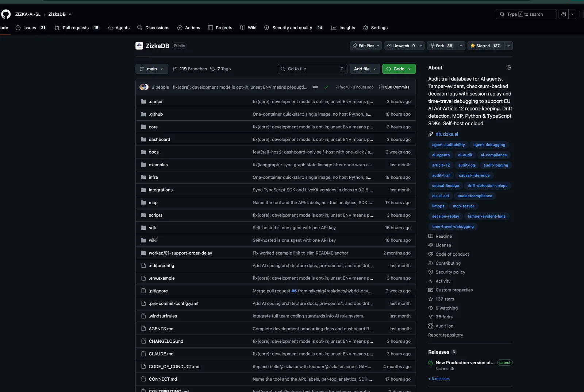Expand the Edit Pins dropdown

click(x=366, y=46)
